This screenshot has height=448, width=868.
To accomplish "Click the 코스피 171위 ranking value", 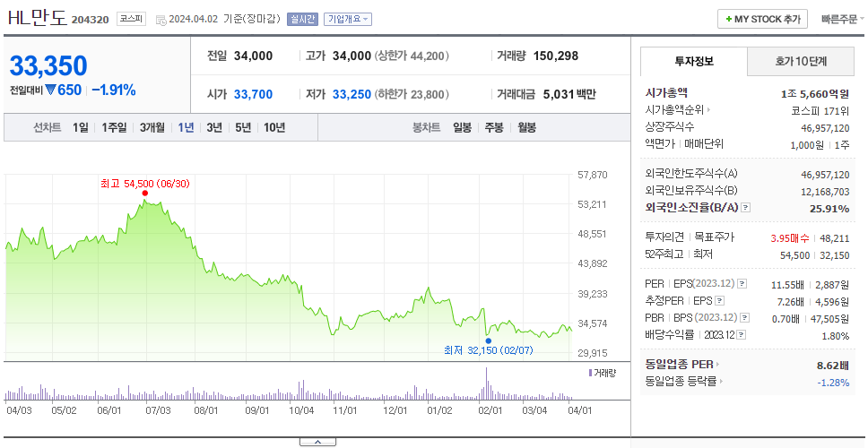I will click(820, 110).
